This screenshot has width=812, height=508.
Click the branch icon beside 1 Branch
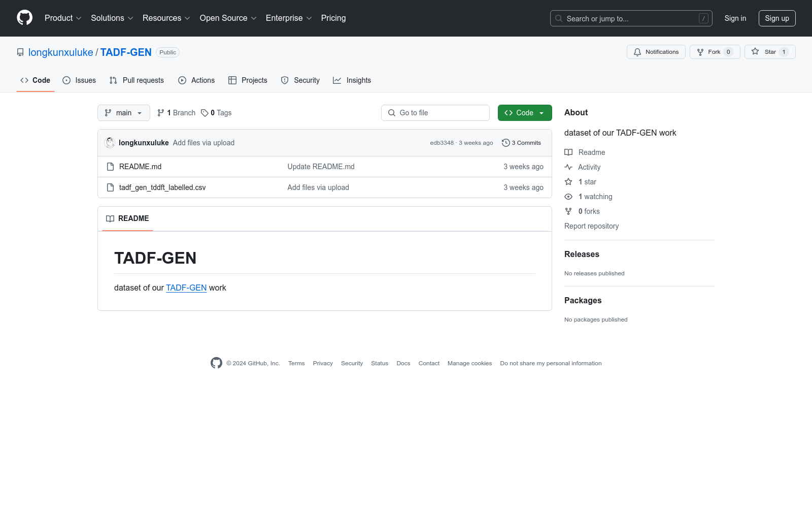[x=161, y=113]
